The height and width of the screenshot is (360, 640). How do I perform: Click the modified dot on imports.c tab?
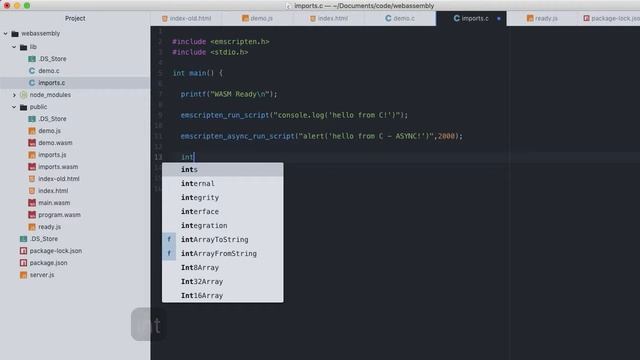tap(499, 18)
